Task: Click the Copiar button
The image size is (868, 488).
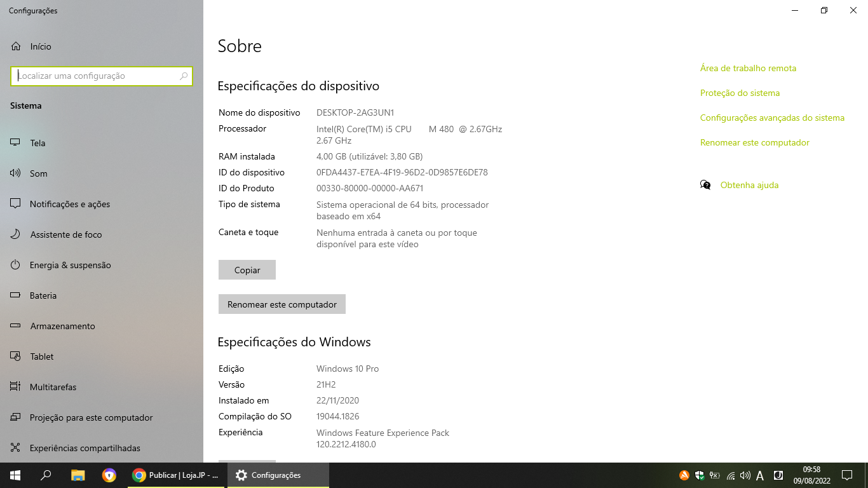Action: coord(247,270)
